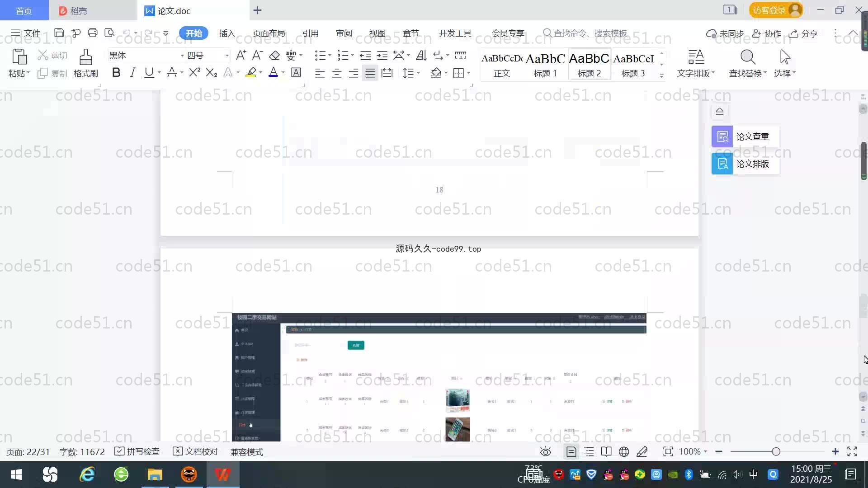Image resolution: width=868 pixels, height=488 pixels.
Task: Switch to 审阅 ribbon tab
Action: click(344, 33)
